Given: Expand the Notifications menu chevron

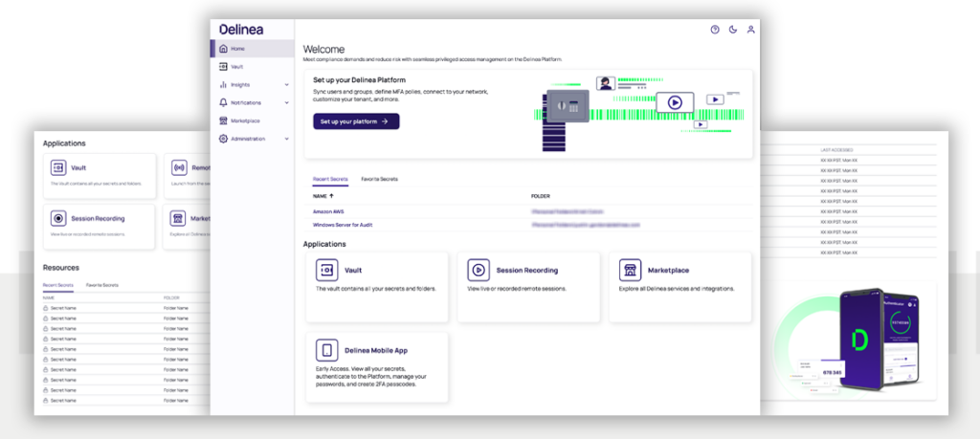Looking at the screenshot, I should coord(287,103).
